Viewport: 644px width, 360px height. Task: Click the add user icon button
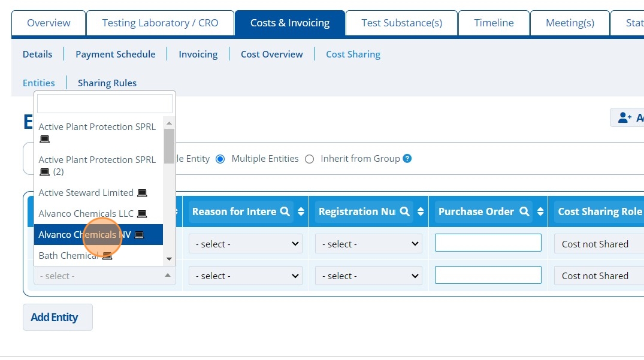[628, 118]
